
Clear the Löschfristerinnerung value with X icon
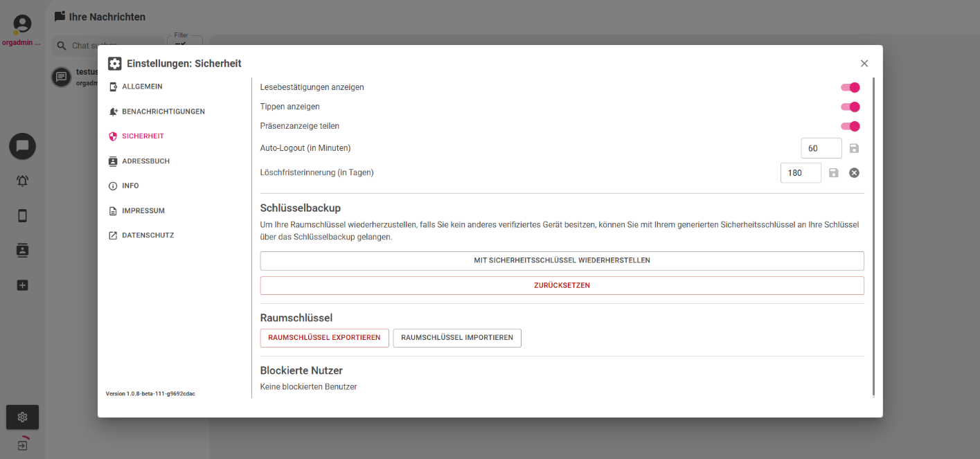click(854, 172)
